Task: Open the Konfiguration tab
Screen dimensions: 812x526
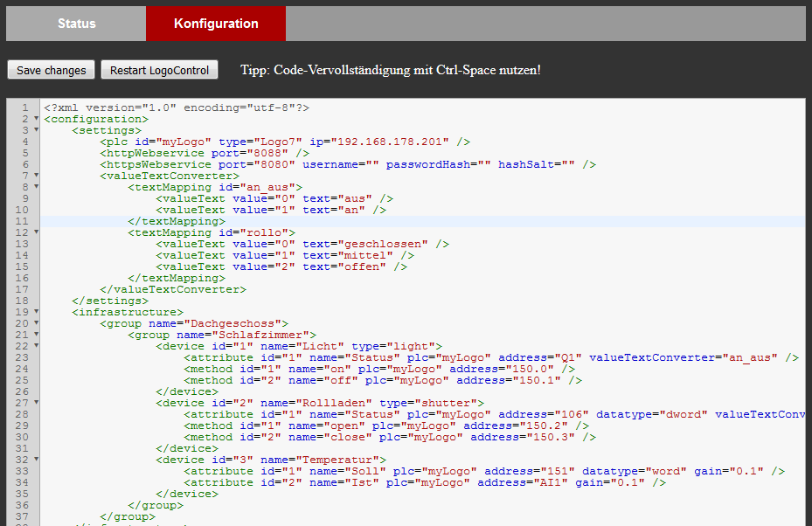Action: tap(216, 24)
